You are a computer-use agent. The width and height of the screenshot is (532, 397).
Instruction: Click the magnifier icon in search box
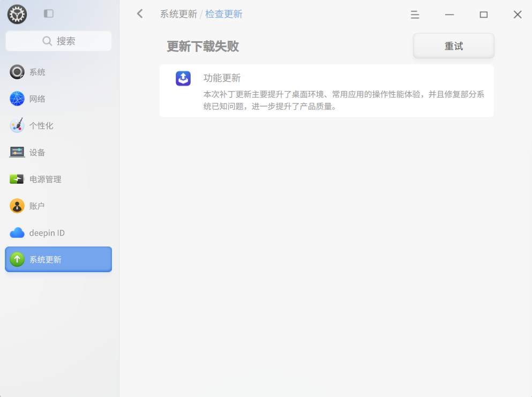47,41
